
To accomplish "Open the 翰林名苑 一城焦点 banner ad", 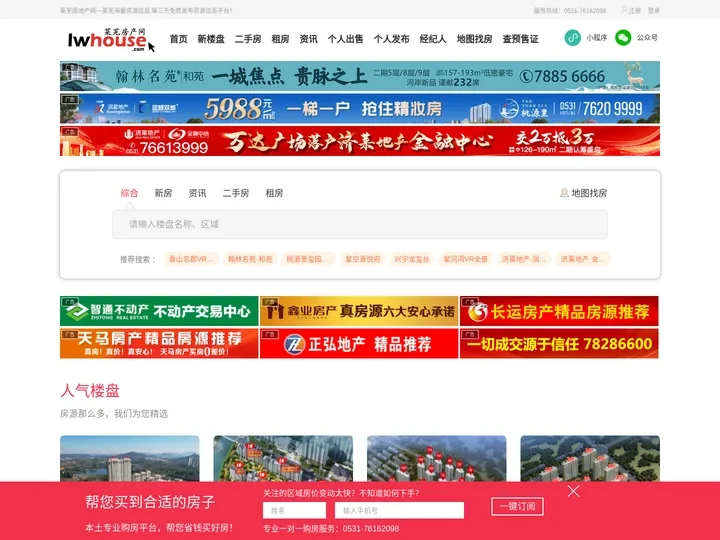I will click(x=360, y=76).
